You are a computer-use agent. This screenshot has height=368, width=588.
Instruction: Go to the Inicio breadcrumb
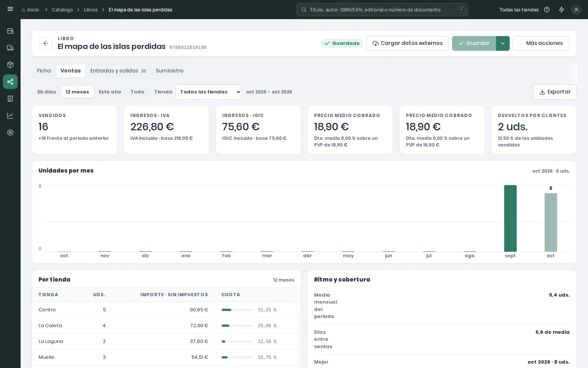tap(33, 10)
